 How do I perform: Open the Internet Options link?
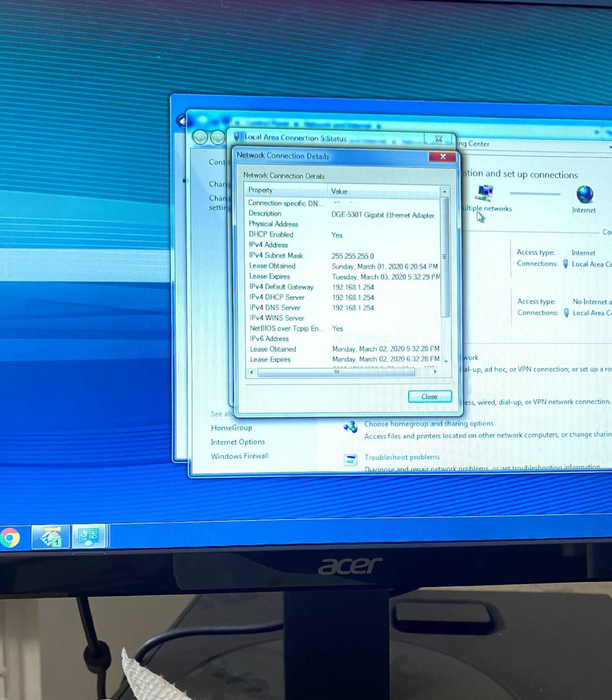[238, 442]
